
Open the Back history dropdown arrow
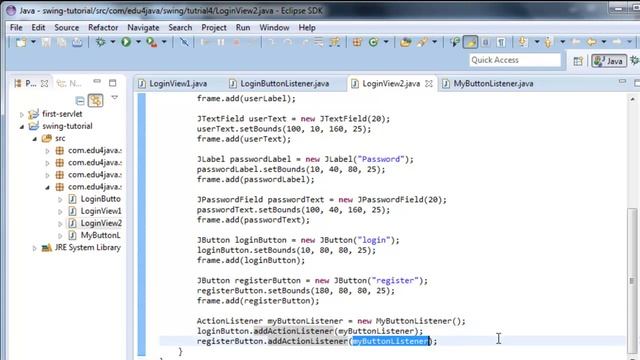(x=604, y=42)
